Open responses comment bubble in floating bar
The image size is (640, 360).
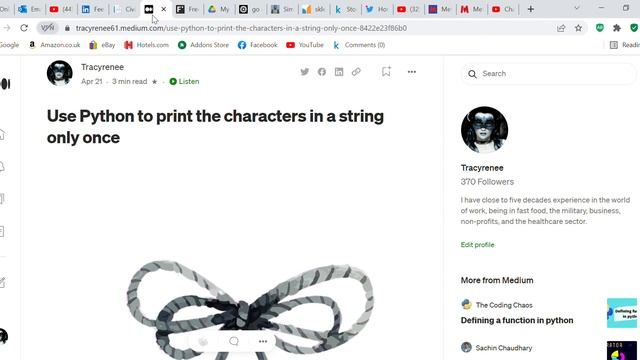coord(233,341)
